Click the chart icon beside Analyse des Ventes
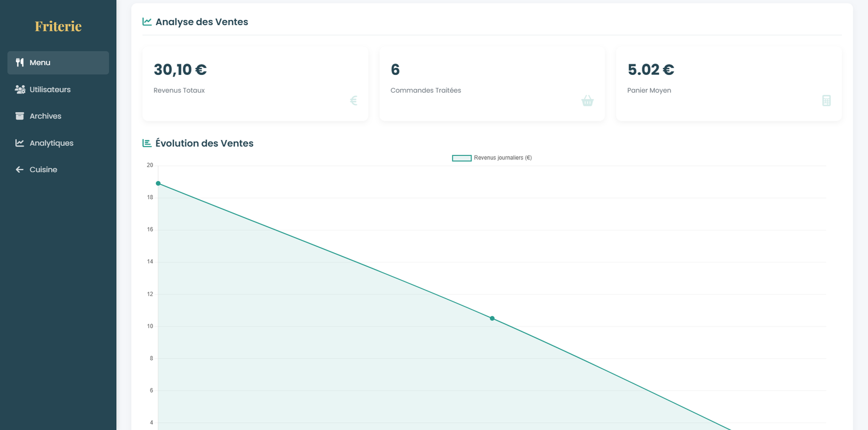The width and height of the screenshot is (868, 430). [147, 22]
